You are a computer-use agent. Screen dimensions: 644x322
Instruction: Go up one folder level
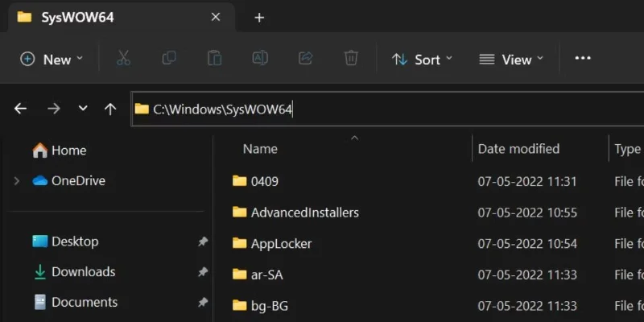tap(110, 109)
